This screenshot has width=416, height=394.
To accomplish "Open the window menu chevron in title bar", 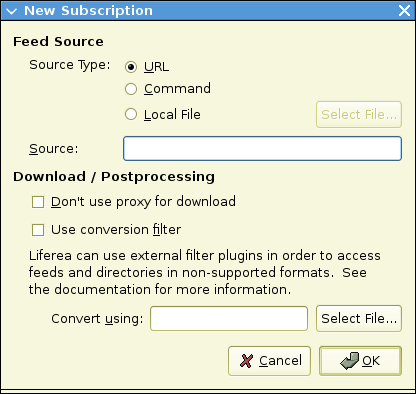I will (11, 11).
